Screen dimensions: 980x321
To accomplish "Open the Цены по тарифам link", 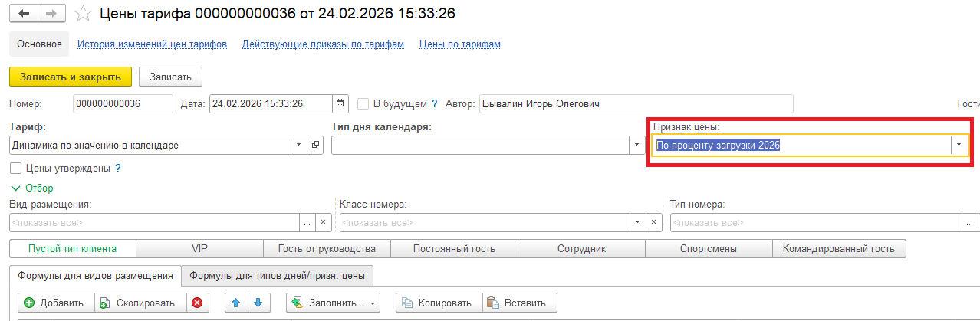I will 460,44.
